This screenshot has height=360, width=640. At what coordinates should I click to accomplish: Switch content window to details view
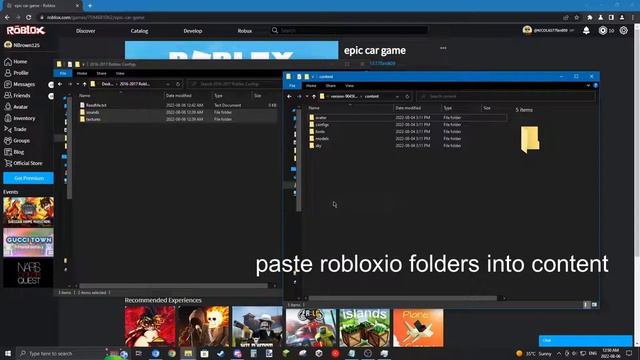[587, 304]
